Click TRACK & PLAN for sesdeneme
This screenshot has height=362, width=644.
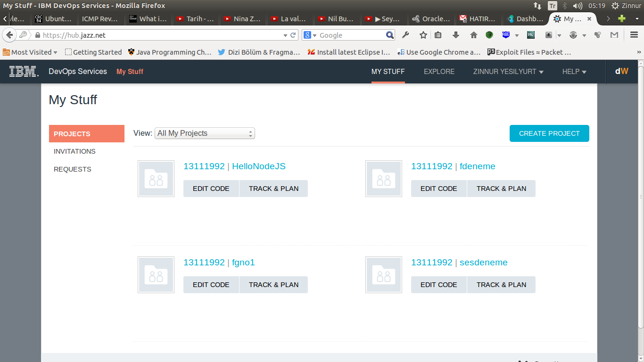(x=501, y=285)
